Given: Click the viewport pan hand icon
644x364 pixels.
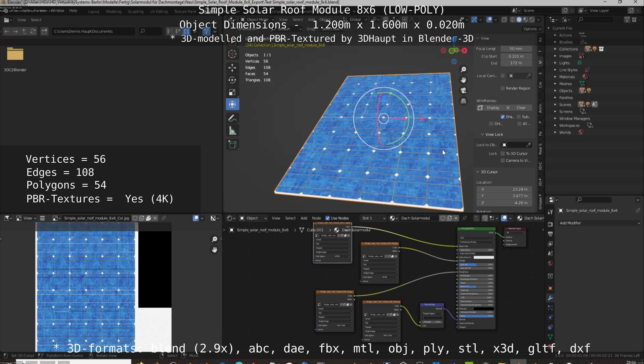Looking at the screenshot, I should (463, 80).
